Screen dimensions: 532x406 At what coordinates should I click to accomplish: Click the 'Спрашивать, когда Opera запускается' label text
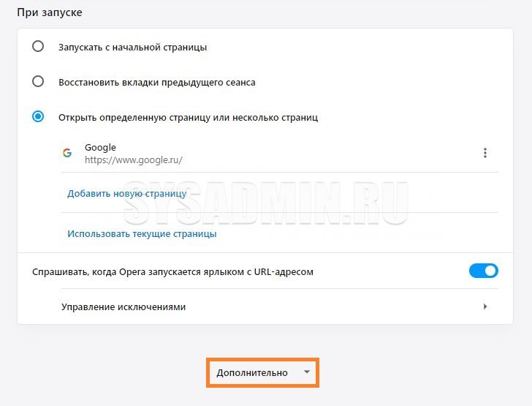pyautogui.click(x=172, y=271)
